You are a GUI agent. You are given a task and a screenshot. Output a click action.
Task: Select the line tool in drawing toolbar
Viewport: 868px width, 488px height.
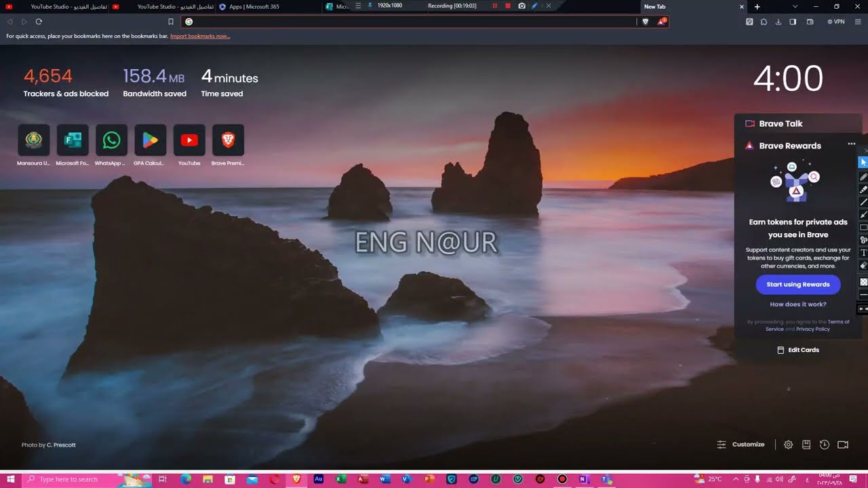[863, 202]
